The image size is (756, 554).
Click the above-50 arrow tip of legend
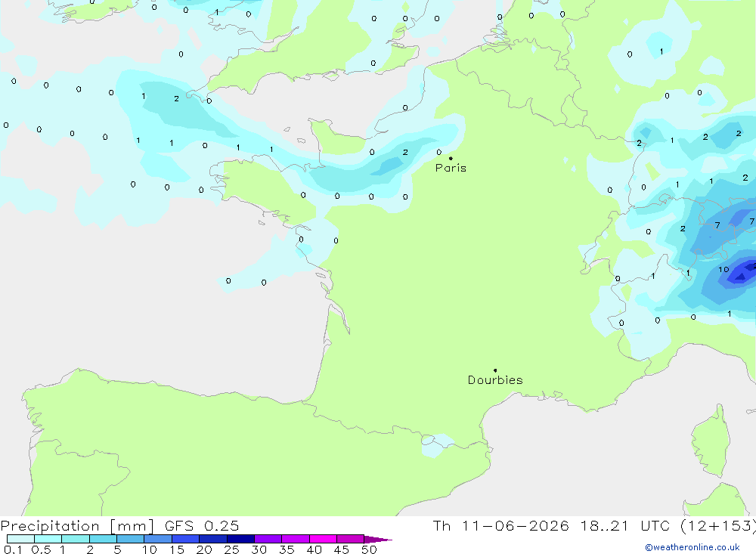pyautogui.click(x=378, y=540)
